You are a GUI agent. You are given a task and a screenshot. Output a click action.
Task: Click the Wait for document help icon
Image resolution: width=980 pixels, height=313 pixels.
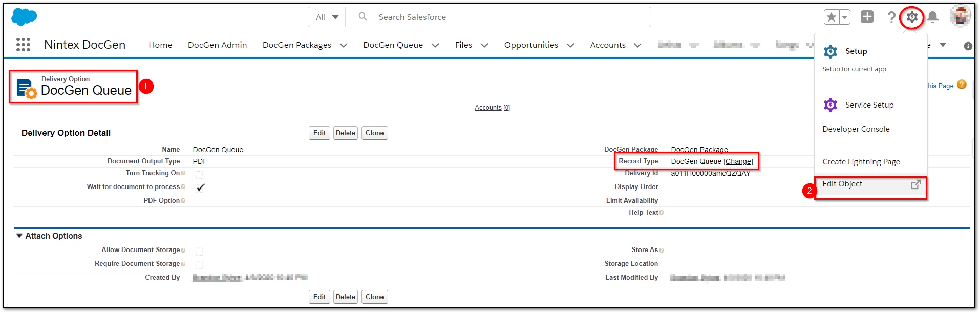click(x=183, y=187)
